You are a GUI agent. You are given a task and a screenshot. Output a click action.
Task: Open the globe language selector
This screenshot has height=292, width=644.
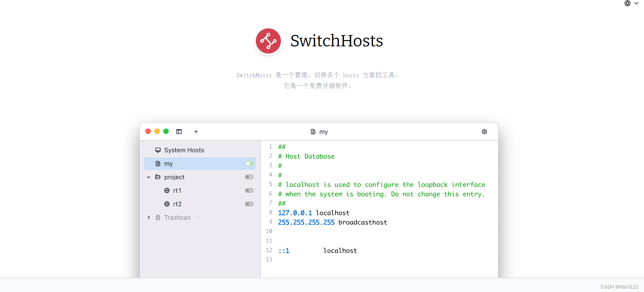coord(627,3)
